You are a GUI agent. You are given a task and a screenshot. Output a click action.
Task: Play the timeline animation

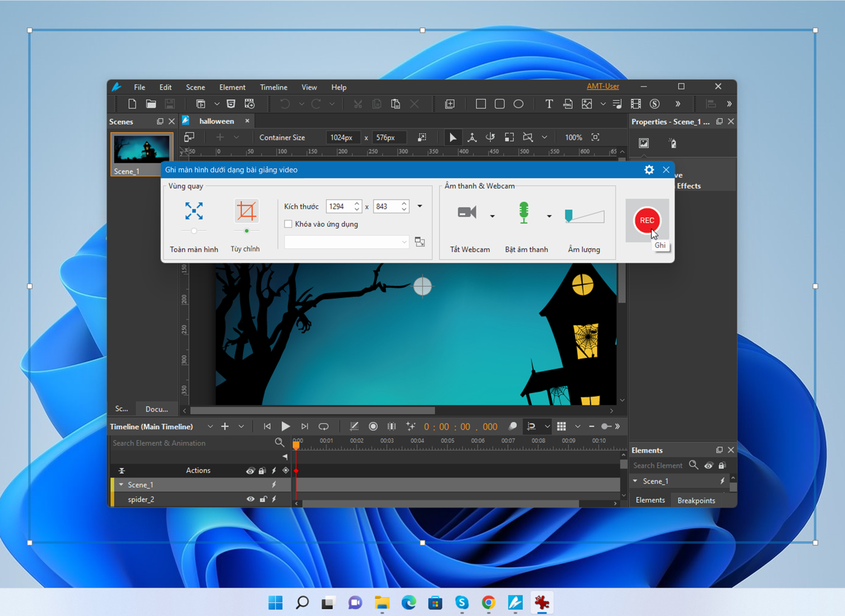pos(286,427)
